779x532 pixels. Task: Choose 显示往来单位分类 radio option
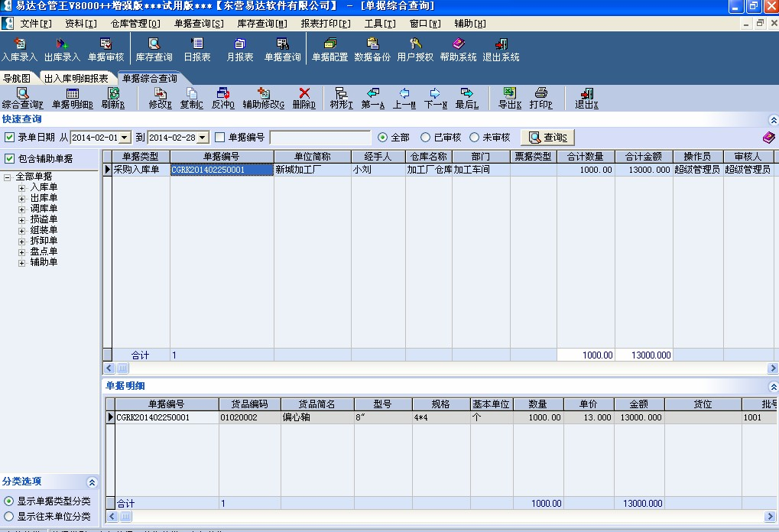[9, 516]
